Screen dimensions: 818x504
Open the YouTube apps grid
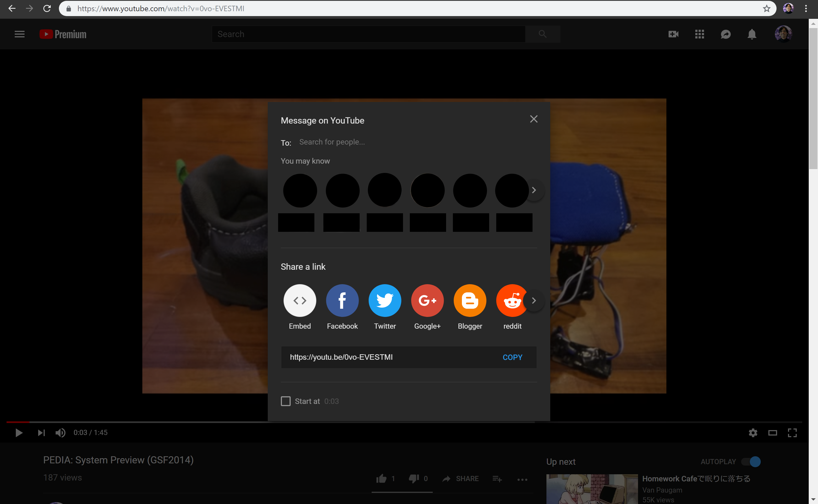[699, 34]
